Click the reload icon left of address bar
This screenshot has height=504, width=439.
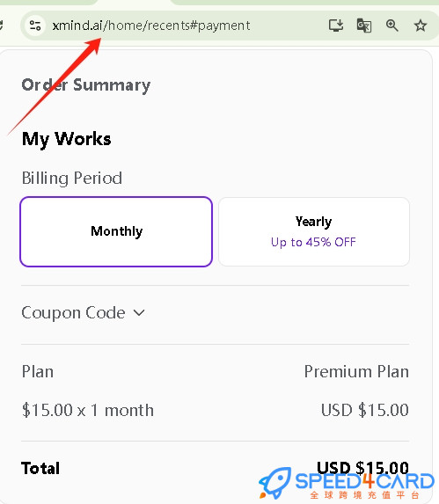pos(1,26)
